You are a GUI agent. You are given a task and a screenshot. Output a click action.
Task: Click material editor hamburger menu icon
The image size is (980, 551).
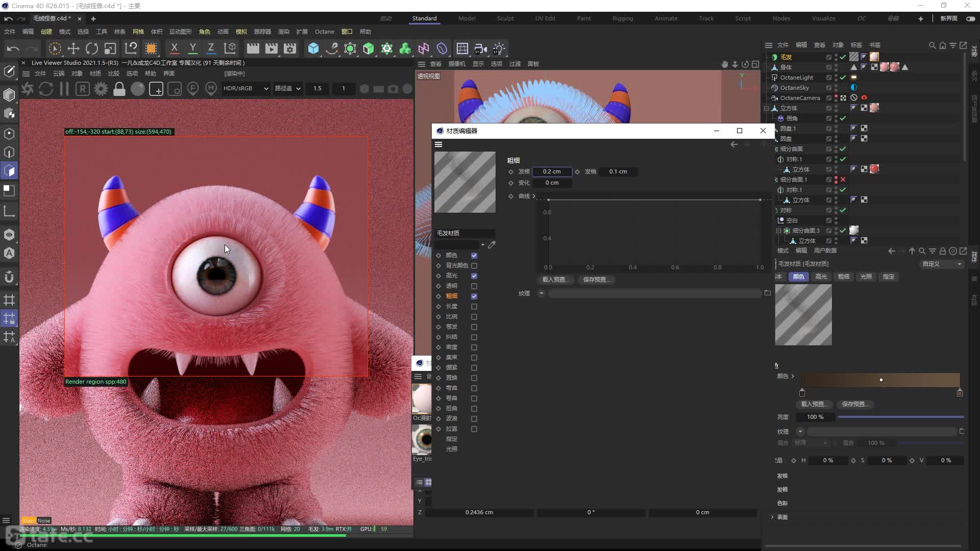click(438, 144)
